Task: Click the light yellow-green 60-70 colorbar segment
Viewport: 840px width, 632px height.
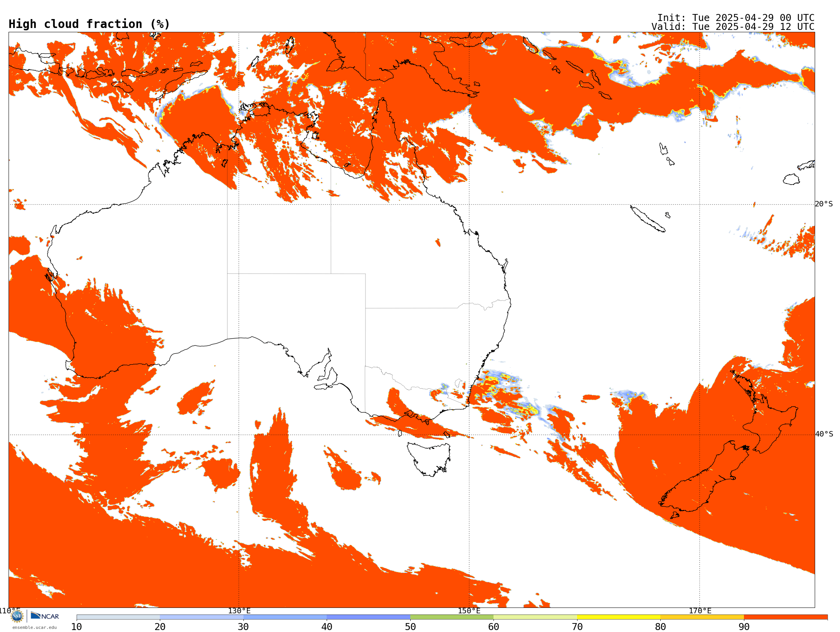Action: (535, 617)
